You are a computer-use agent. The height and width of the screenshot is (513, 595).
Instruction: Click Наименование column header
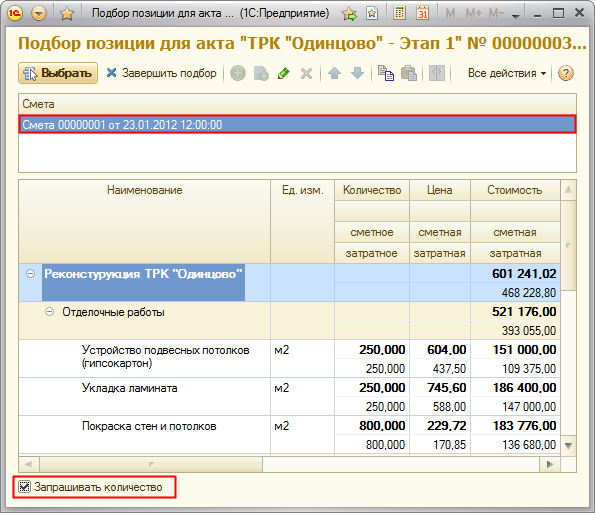coord(144,222)
